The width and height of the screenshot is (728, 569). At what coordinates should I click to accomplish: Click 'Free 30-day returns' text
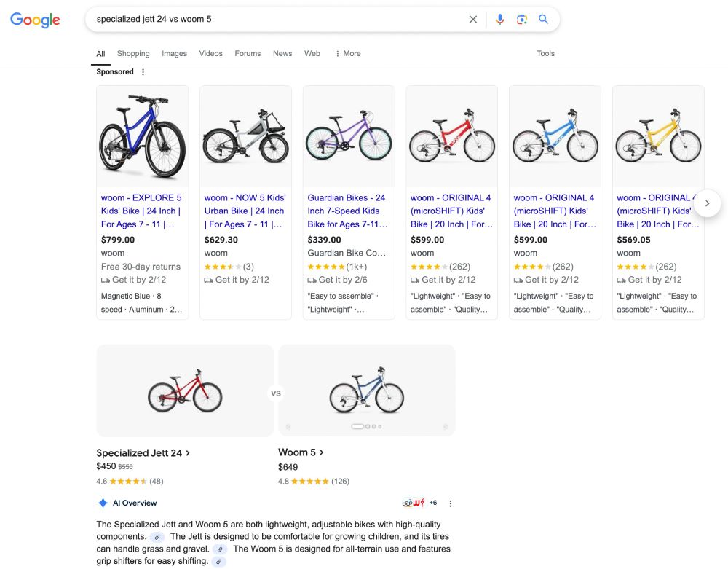coord(141,267)
